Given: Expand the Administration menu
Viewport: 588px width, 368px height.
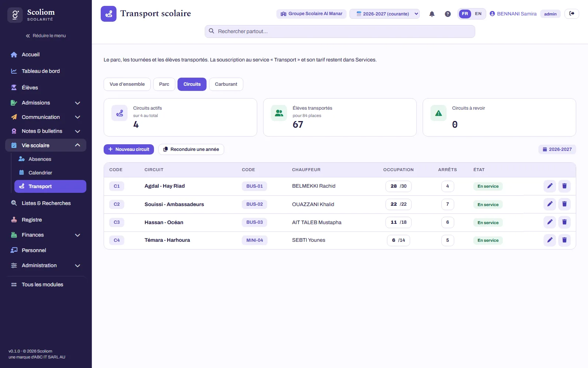Looking at the screenshot, I should [46, 265].
